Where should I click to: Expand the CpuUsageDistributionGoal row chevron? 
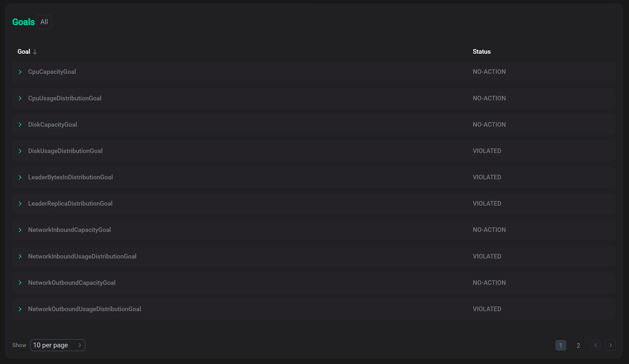pos(20,99)
